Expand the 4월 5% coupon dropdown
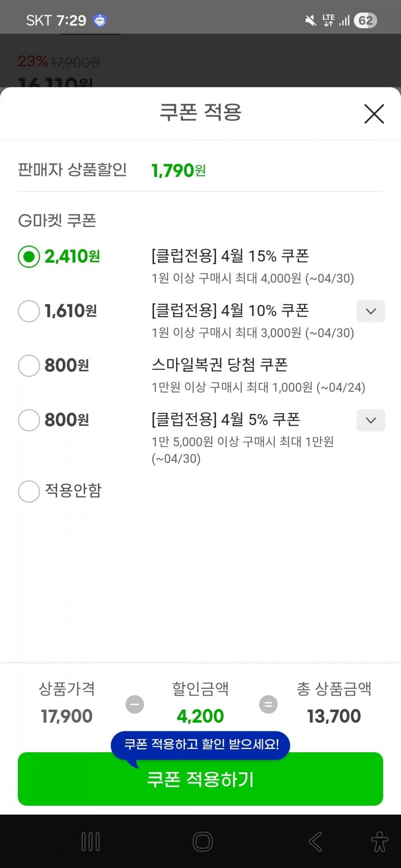This screenshot has width=401, height=868. (x=371, y=420)
